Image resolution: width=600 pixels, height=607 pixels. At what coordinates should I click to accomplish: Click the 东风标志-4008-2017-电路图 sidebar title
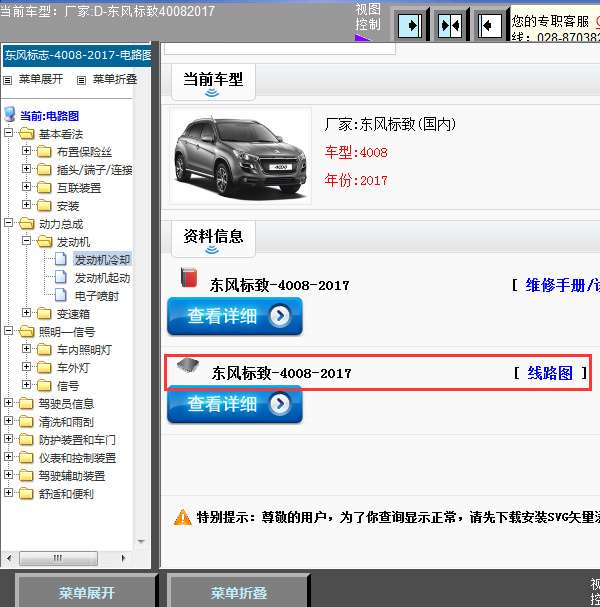(x=77, y=56)
